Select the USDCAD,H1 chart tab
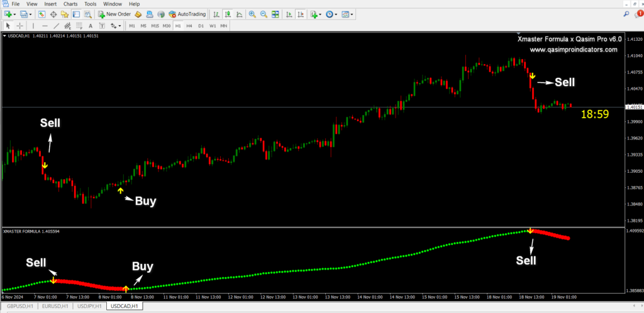The image size is (644, 313). (x=124, y=306)
